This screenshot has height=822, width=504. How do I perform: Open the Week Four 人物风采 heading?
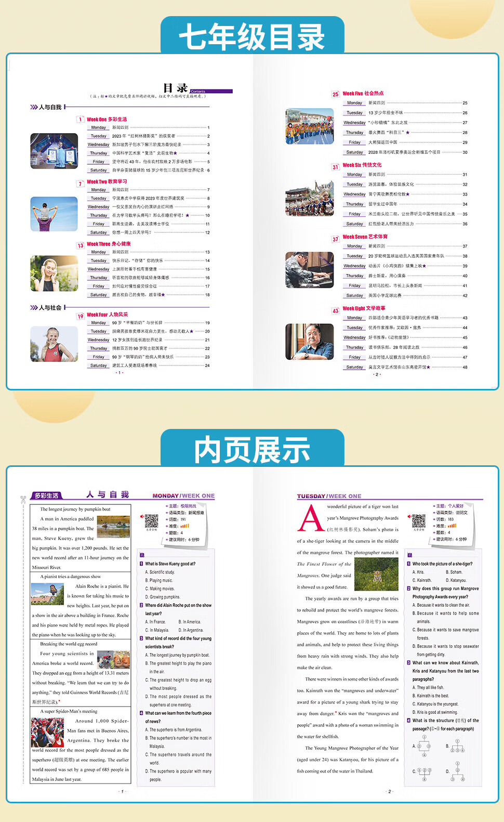pos(107,315)
